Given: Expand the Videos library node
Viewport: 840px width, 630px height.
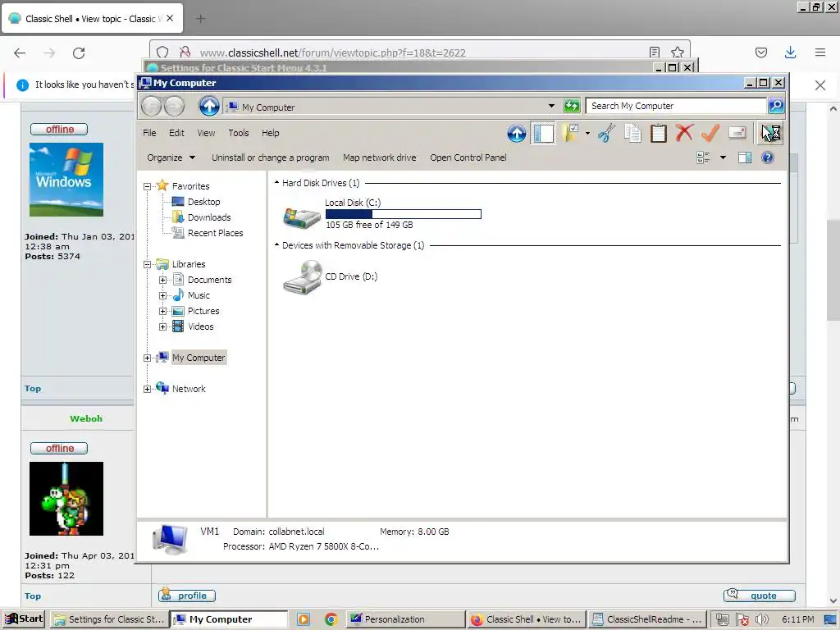Looking at the screenshot, I should 163,326.
